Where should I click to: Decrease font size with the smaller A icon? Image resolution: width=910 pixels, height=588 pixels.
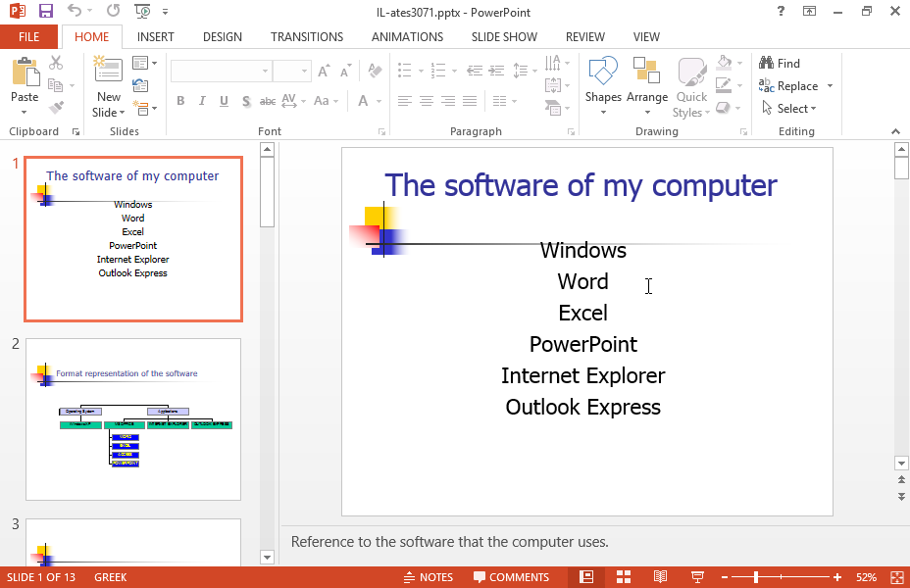click(x=346, y=71)
